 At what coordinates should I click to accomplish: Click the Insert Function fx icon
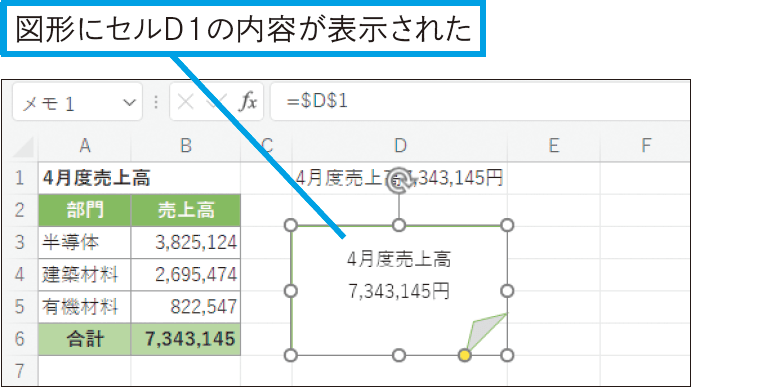click(247, 102)
